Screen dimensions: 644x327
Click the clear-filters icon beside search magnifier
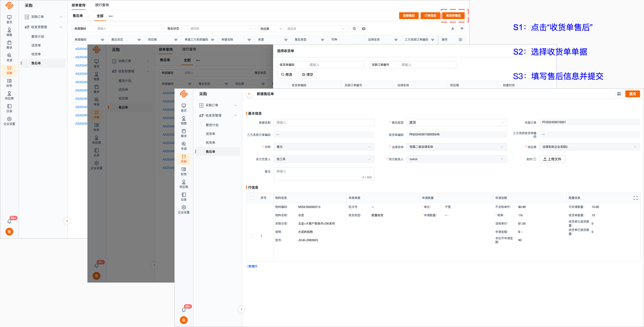[364, 29]
